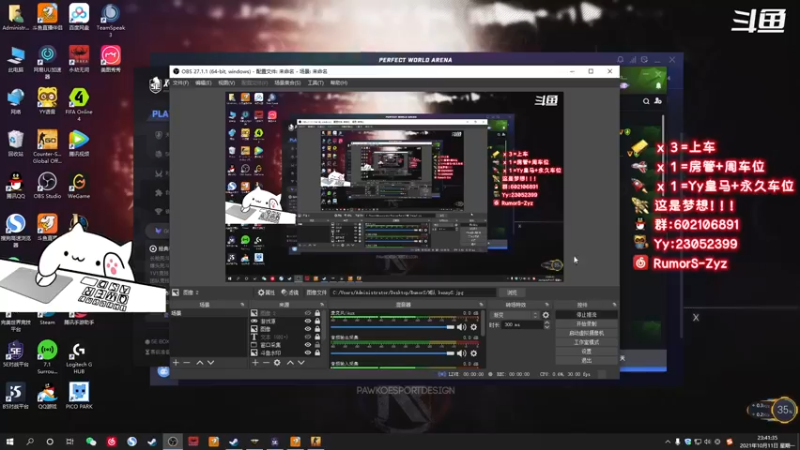Open source Properties gear in OBS toolbar
This screenshot has height=450, width=800.
click(266, 292)
